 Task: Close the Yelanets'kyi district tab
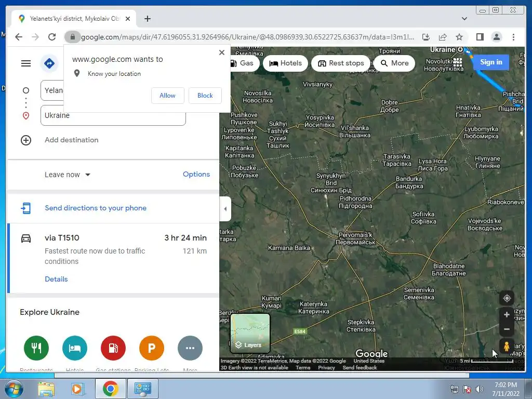(128, 19)
